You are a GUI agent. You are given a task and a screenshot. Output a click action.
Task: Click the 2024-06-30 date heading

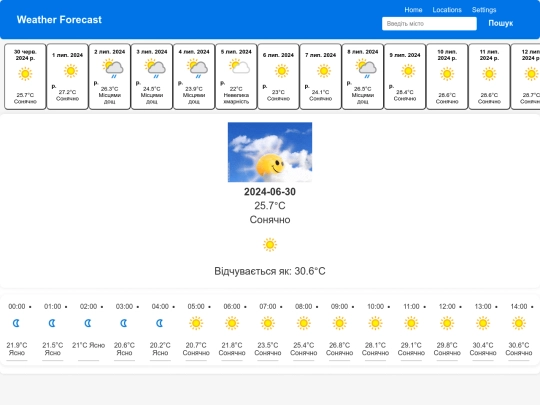click(x=270, y=191)
